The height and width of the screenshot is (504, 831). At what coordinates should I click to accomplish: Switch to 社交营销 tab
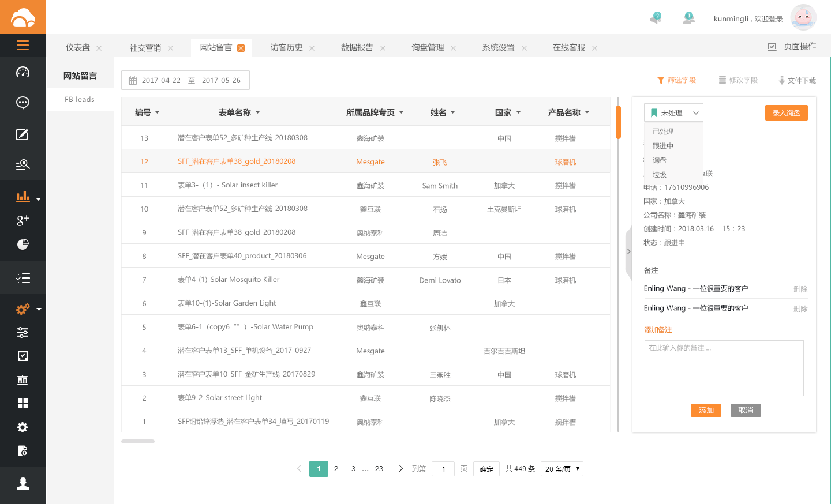click(145, 48)
